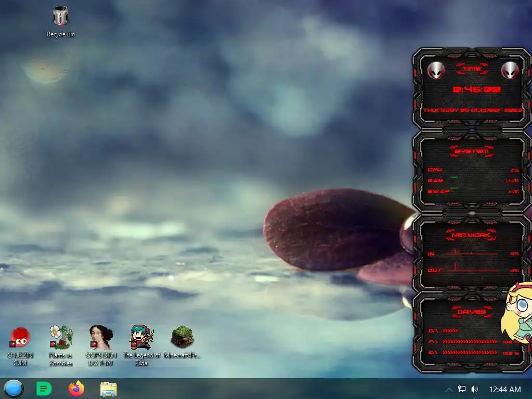Select the Recycle Bin desktop icon
Screen dimensions: 532x399
[60, 22]
